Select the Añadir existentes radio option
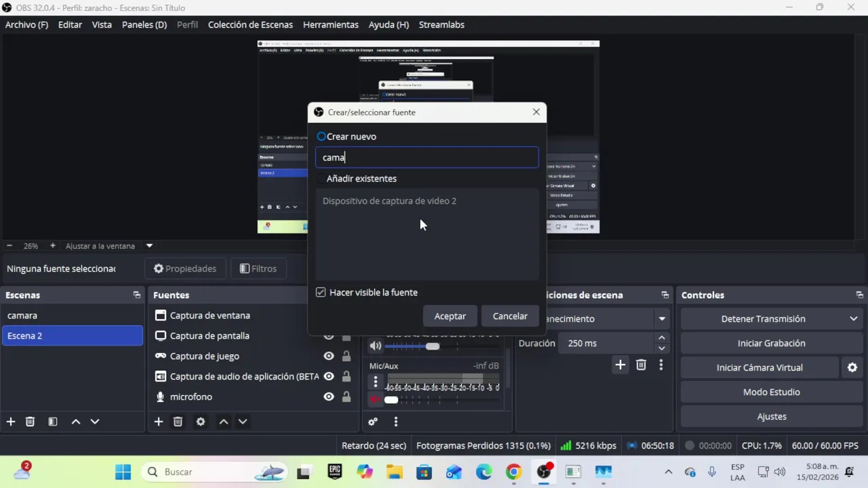Image resolution: width=868 pixels, height=488 pixels. pos(321,178)
